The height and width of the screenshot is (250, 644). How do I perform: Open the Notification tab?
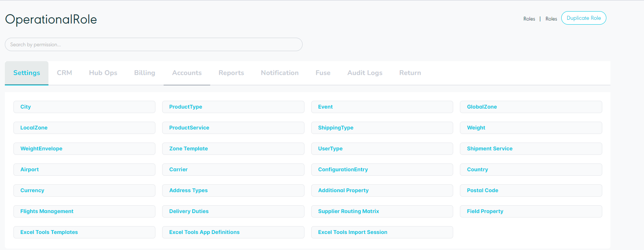[280, 73]
